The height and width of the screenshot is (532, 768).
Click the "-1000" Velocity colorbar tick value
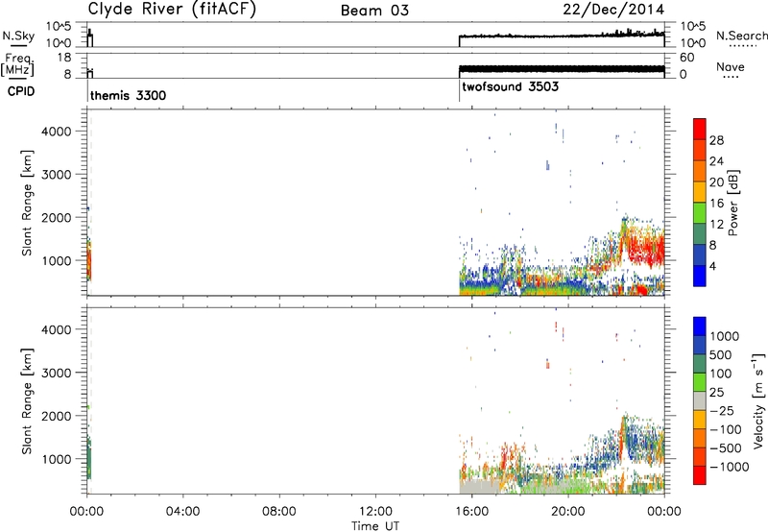click(x=729, y=467)
